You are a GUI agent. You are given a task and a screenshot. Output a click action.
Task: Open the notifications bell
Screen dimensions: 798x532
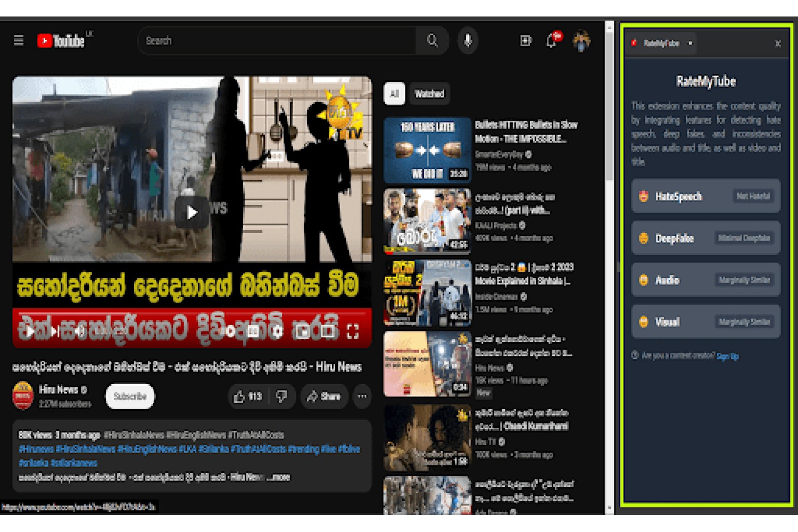coord(552,40)
